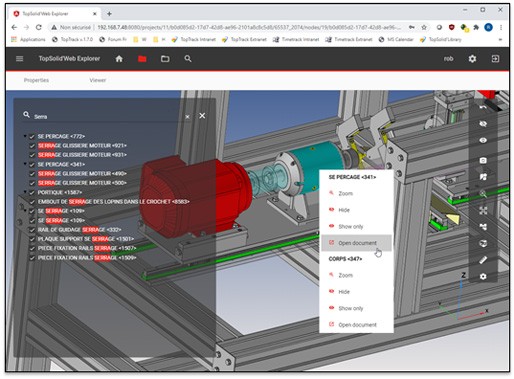514x379 pixels.
Task: Open the MS Calendar bookmark
Action: (x=396, y=39)
